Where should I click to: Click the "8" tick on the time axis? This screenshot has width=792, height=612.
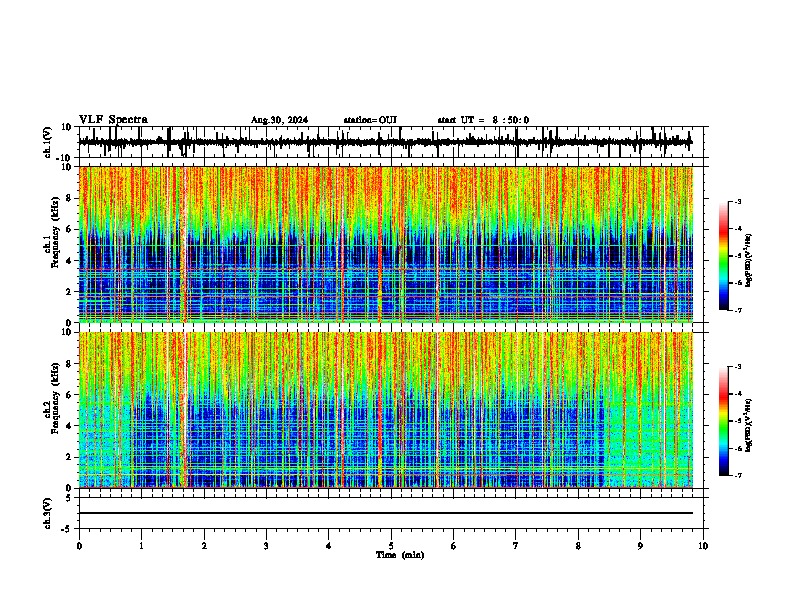click(578, 546)
